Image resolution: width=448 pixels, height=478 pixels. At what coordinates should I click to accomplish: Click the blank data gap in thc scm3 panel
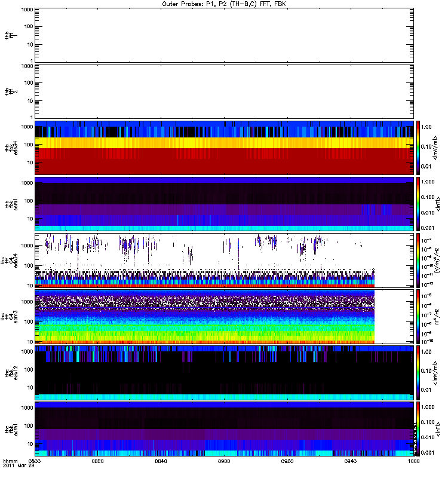pyautogui.click(x=394, y=317)
